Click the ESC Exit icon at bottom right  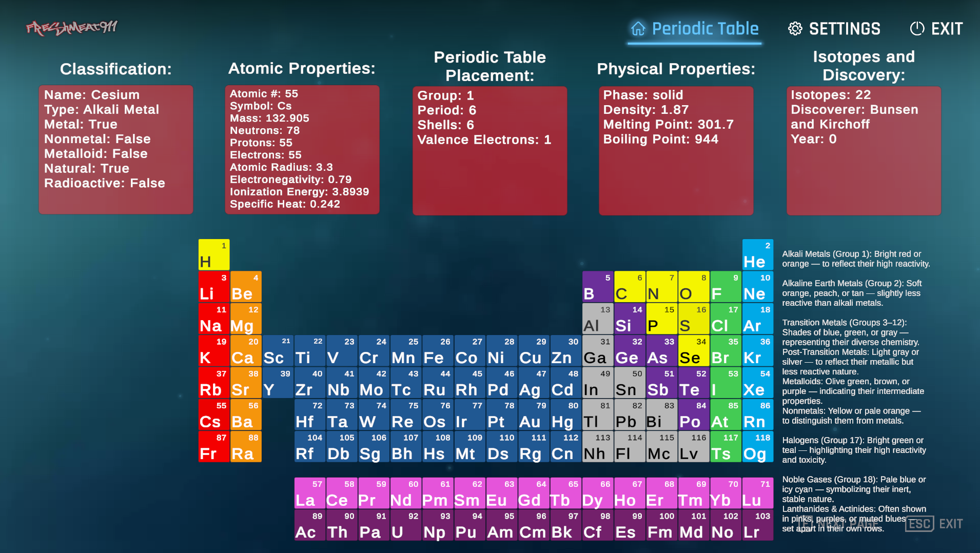(919, 524)
